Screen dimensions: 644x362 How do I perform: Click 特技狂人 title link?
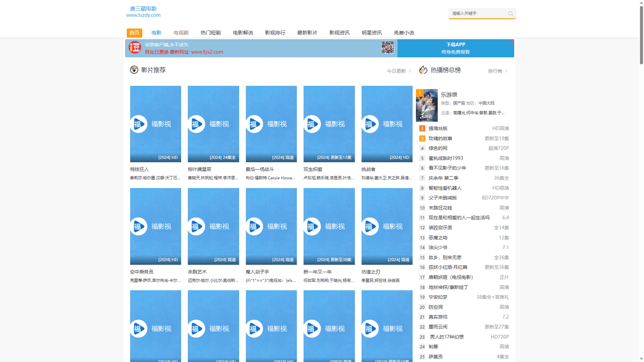140,169
